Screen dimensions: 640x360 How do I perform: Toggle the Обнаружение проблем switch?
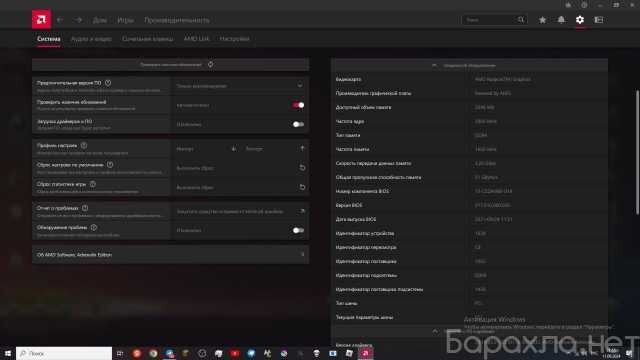tap(298, 230)
